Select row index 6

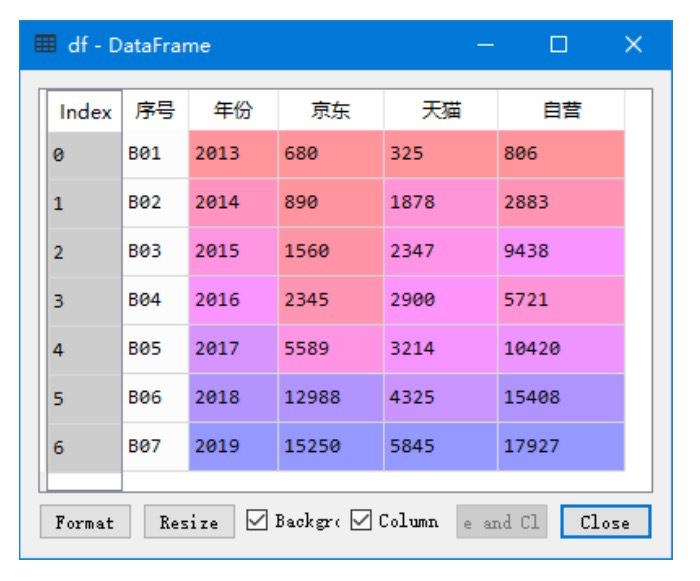coord(84,447)
